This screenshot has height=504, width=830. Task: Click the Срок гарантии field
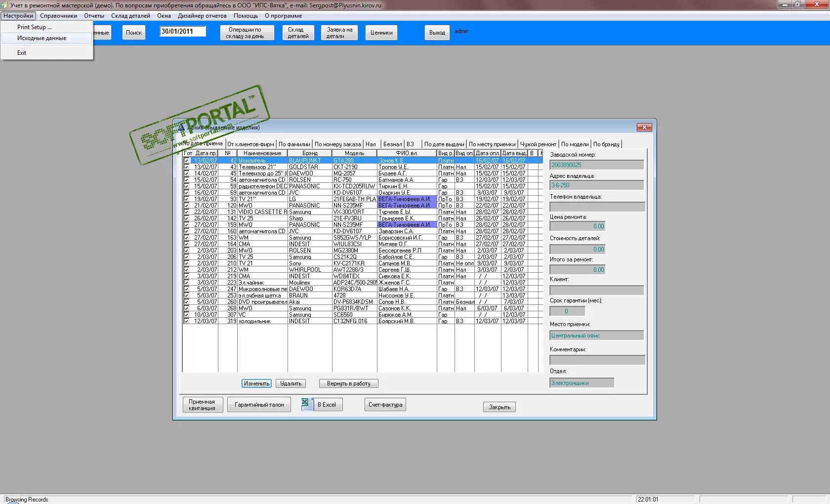567,311
